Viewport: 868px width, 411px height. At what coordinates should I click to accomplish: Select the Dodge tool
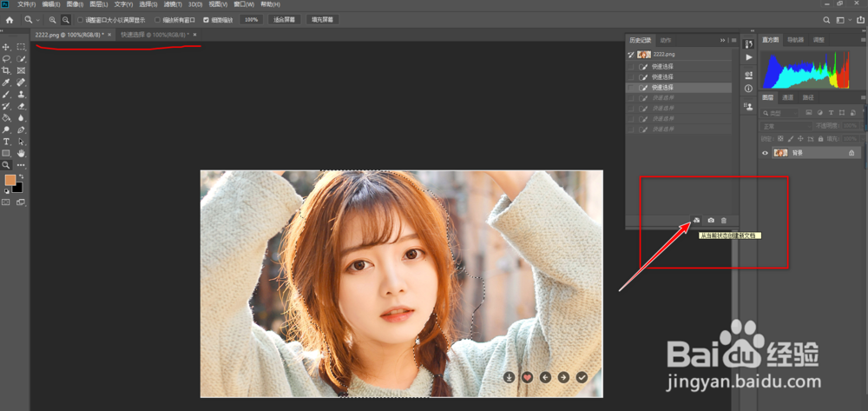tap(7, 129)
